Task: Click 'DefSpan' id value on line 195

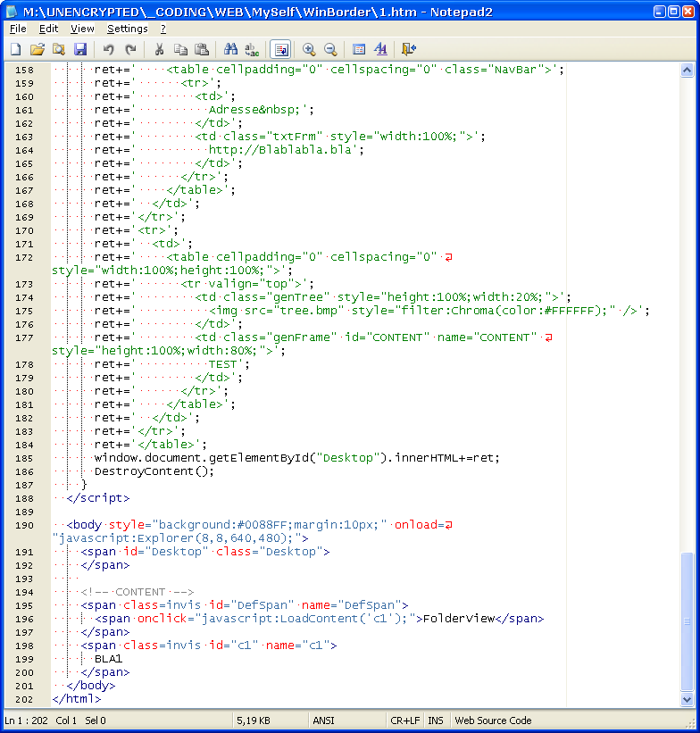Action: (262, 605)
